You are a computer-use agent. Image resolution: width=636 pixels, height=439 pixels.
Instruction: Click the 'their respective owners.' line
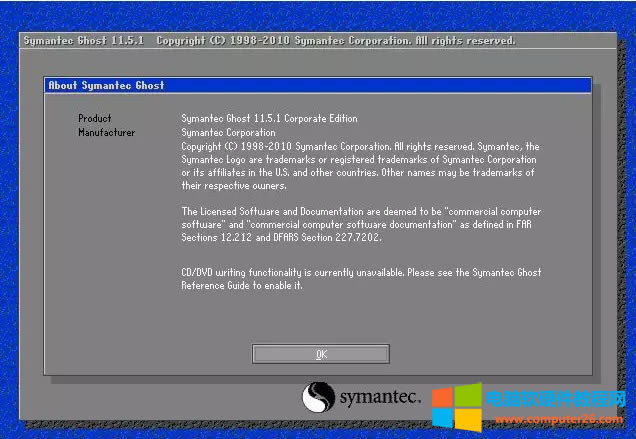pyautogui.click(x=234, y=186)
